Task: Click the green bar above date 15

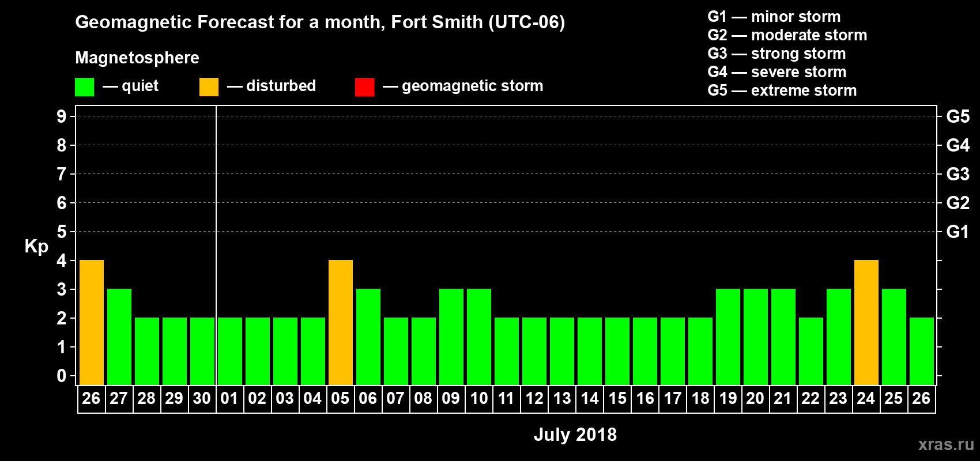Action: 617,351
